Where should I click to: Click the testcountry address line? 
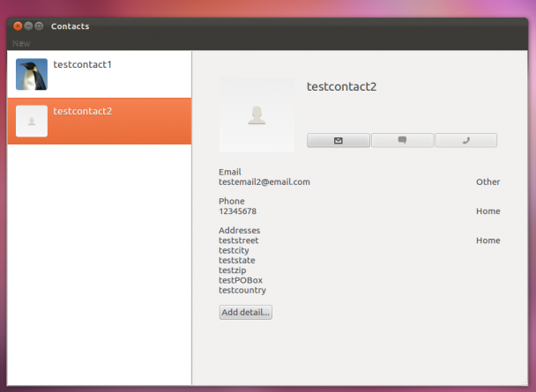tap(242, 290)
